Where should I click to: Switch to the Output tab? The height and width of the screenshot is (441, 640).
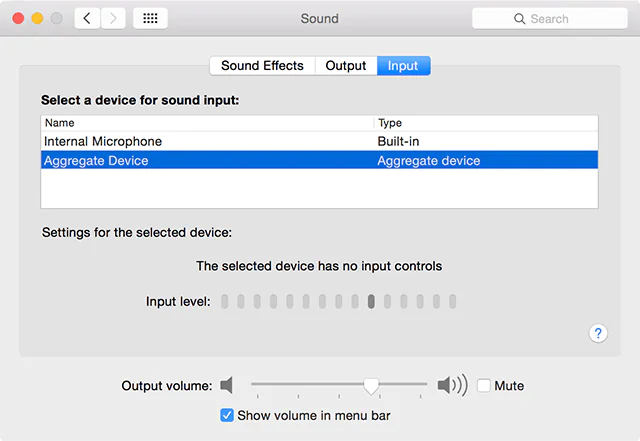(346, 66)
